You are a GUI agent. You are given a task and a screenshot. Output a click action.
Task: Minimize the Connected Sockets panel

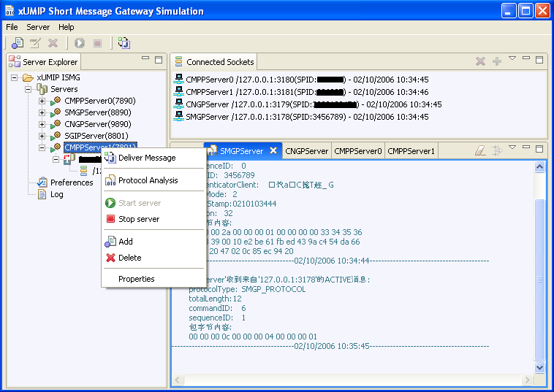tap(526, 58)
